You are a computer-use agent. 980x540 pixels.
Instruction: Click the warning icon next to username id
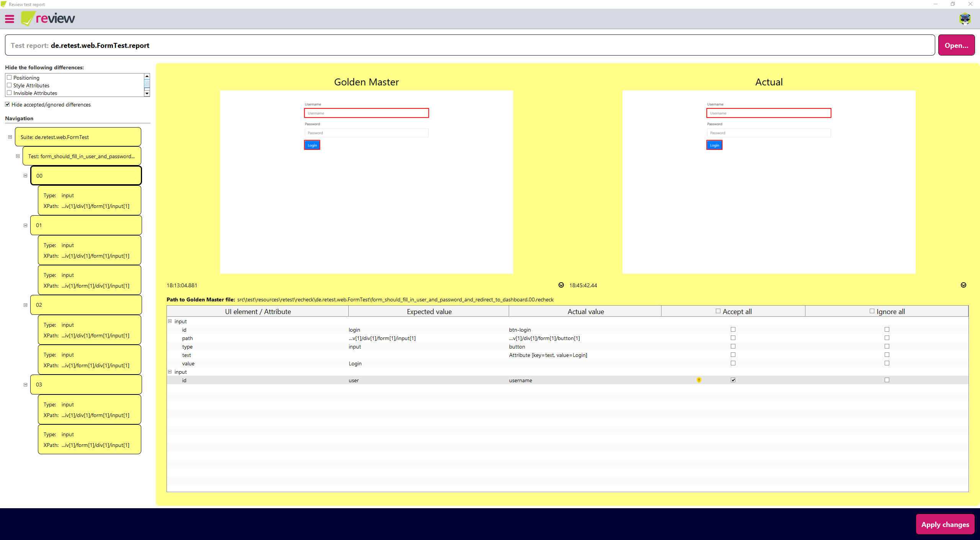tap(699, 380)
